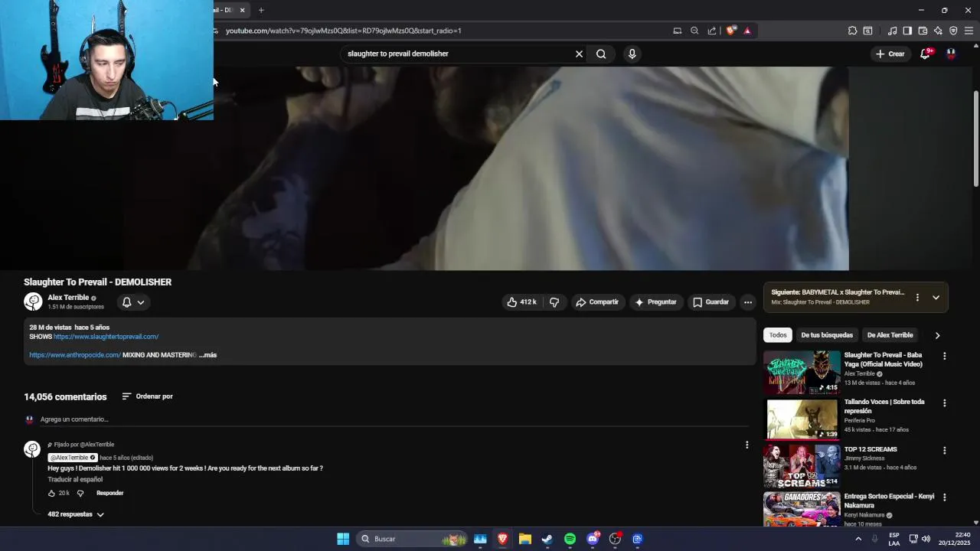
Task: Open Spotify from the taskbar
Action: pyautogui.click(x=570, y=539)
